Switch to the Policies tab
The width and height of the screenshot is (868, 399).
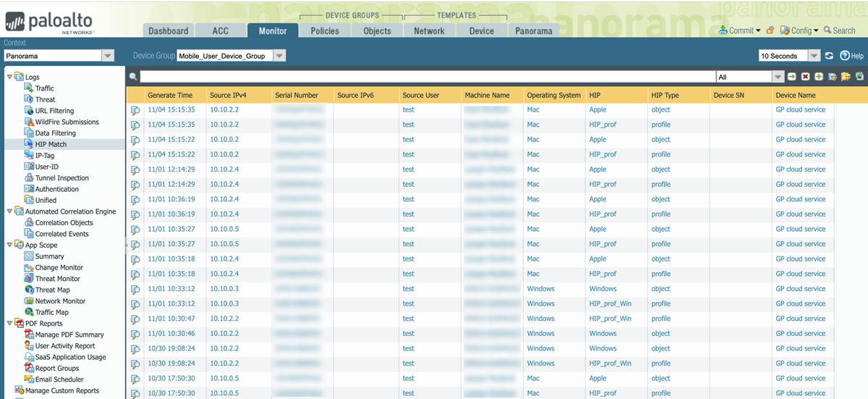click(x=325, y=31)
